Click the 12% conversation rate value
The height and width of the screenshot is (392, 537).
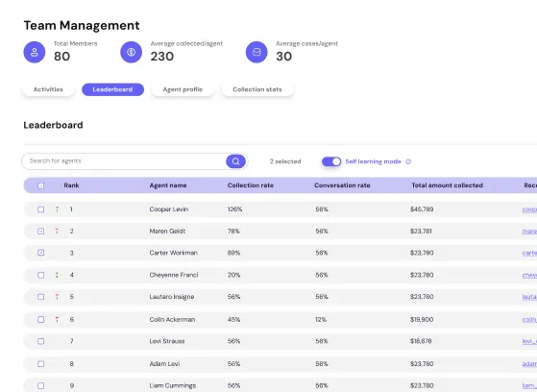321,319
